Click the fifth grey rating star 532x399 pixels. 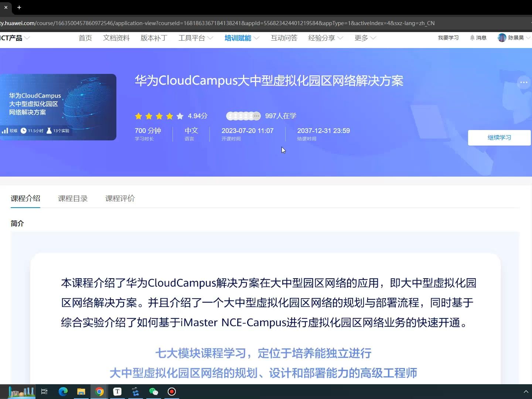coord(180,116)
